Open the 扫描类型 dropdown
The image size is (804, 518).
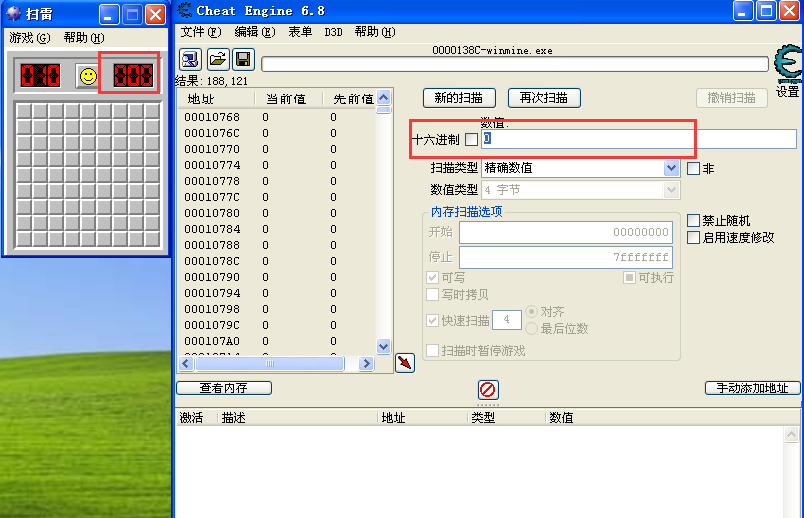tap(671, 168)
